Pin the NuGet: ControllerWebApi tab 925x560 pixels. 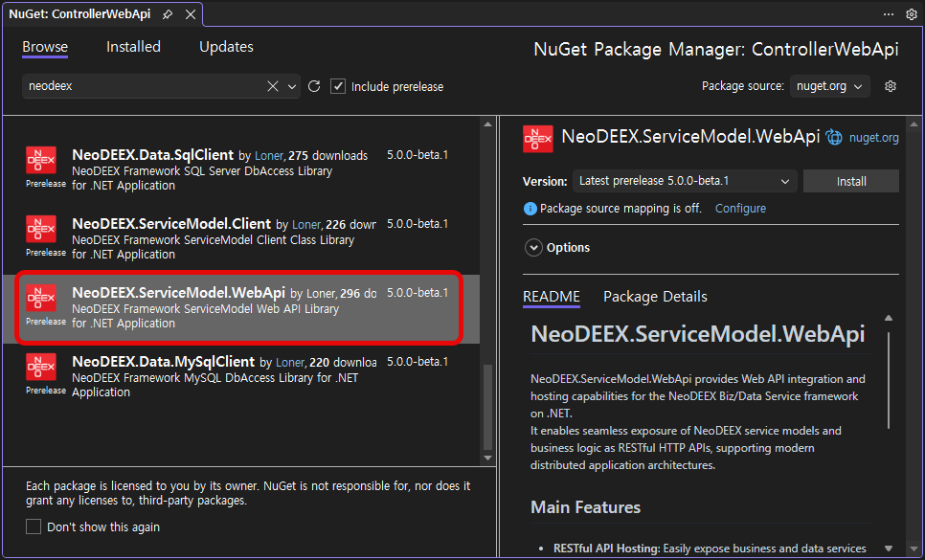(168, 14)
